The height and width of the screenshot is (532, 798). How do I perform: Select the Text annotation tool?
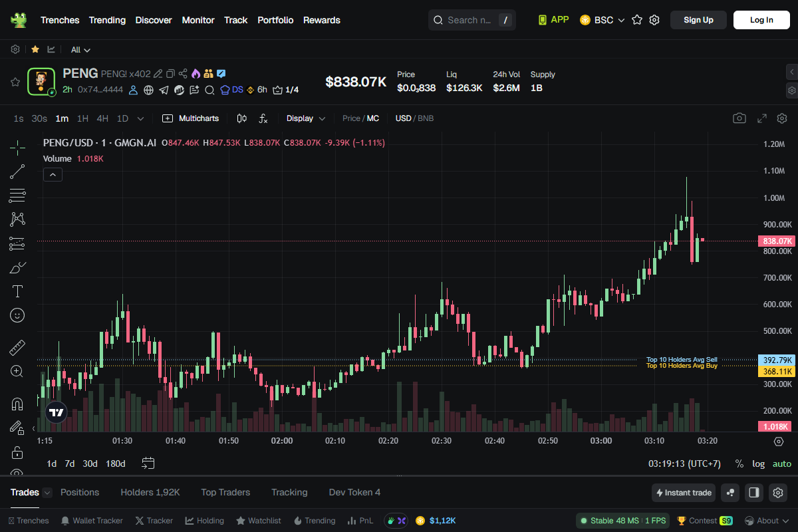click(x=17, y=291)
